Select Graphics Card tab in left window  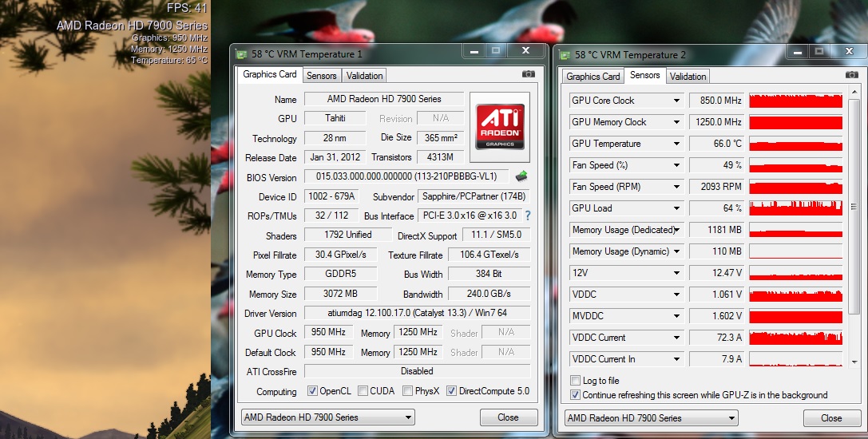pos(270,74)
